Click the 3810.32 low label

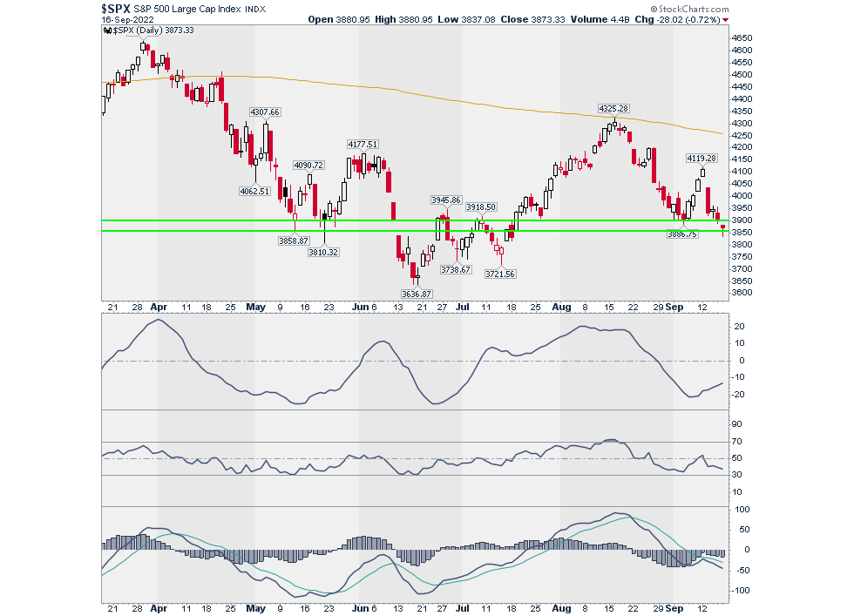click(323, 252)
